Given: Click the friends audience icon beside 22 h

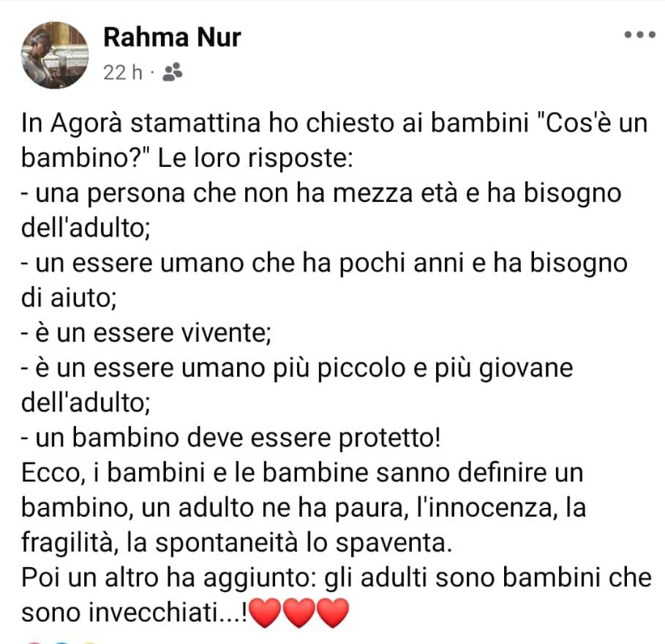Looking at the screenshot, I should click(x=172, y=72).
